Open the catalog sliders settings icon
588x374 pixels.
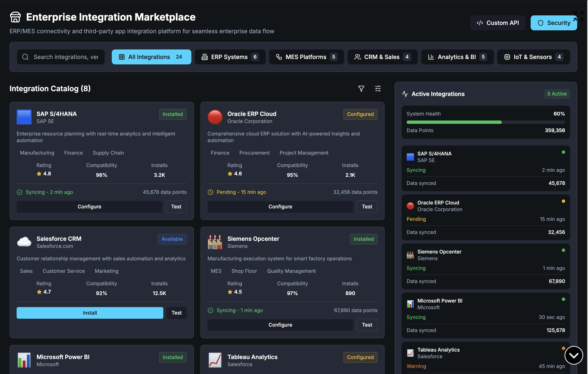coord(378,89)
